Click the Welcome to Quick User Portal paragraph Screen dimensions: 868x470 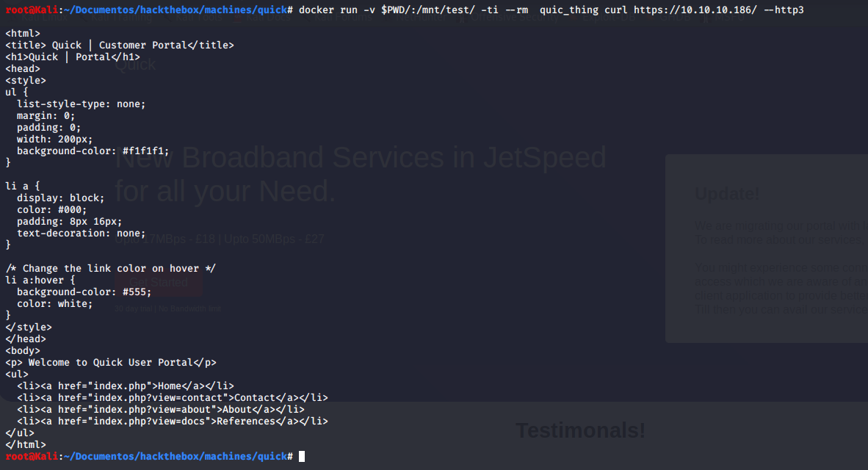[111, 363]
